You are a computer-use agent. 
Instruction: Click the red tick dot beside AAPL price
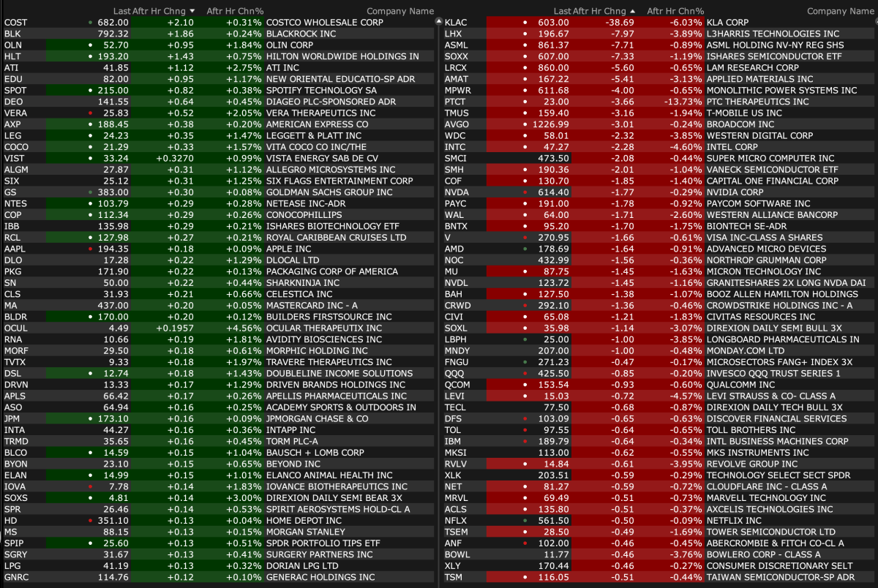(90, 249)
